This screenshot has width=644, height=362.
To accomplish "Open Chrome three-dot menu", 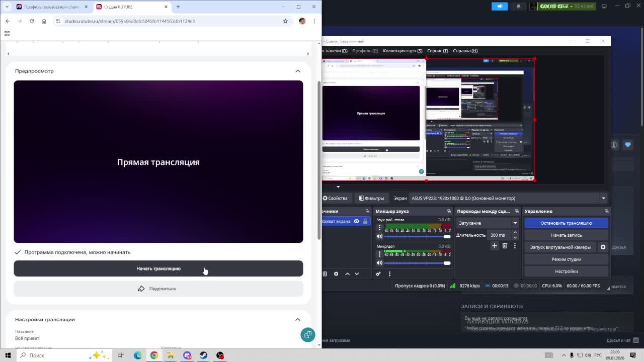I will (x=314, y=21).
